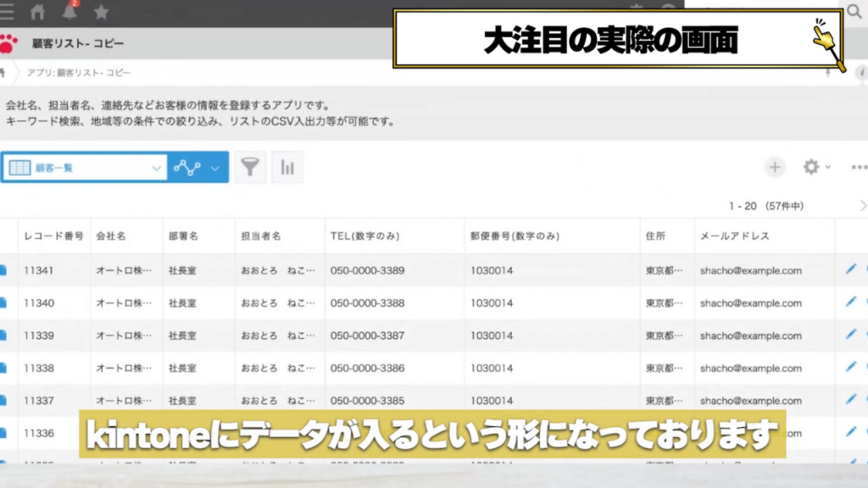Viewport: 868px width, 488px height.
Task: Click record number 11338
Action: 39,368
